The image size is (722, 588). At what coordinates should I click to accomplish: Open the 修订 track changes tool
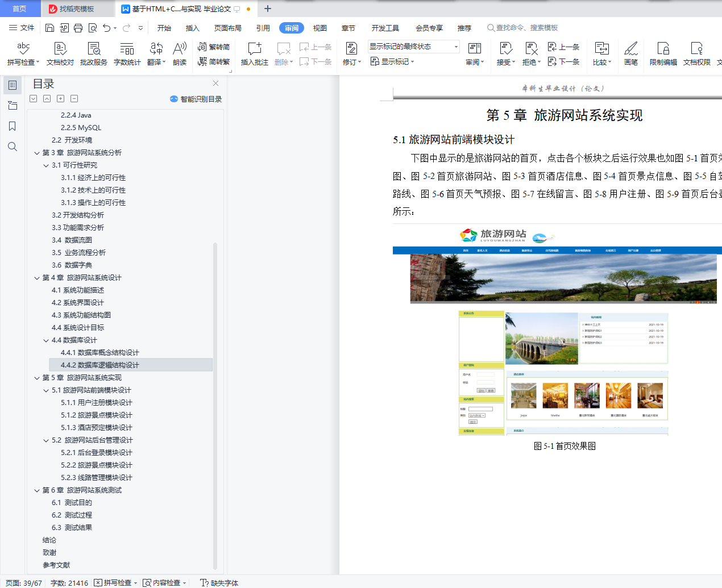coord(351,54)
